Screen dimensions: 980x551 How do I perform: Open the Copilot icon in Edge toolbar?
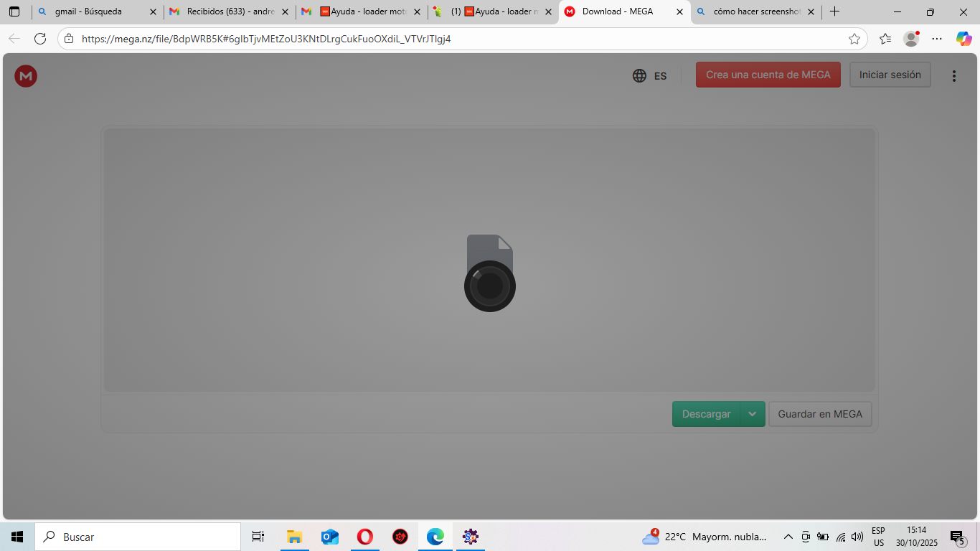click(963, 39)
